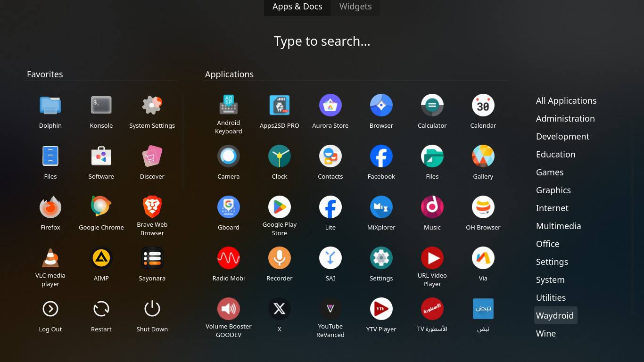
Task: Select the Internet category
Action: 552,208
